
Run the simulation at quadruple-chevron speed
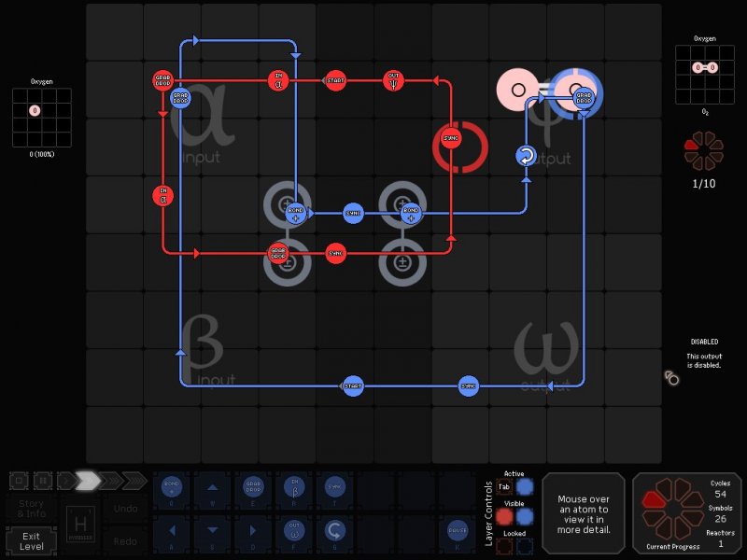pyautogui.click(x=135, y=481)
